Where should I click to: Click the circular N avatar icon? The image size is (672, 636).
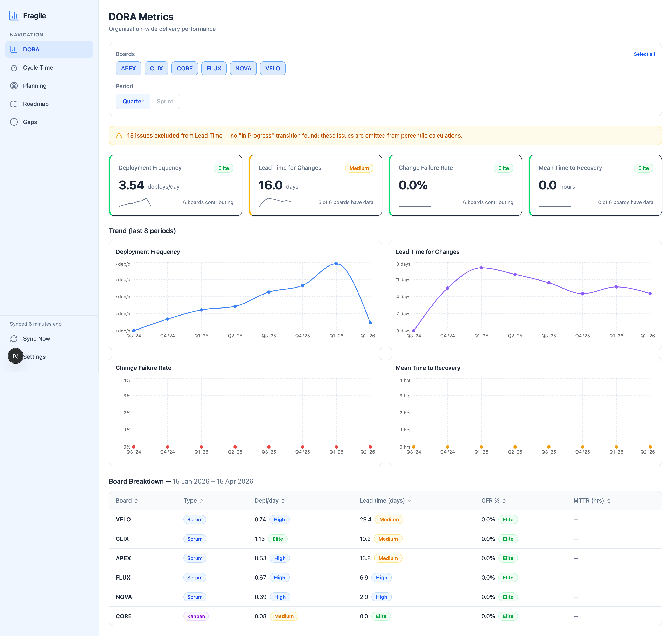[x=16, y=356]
